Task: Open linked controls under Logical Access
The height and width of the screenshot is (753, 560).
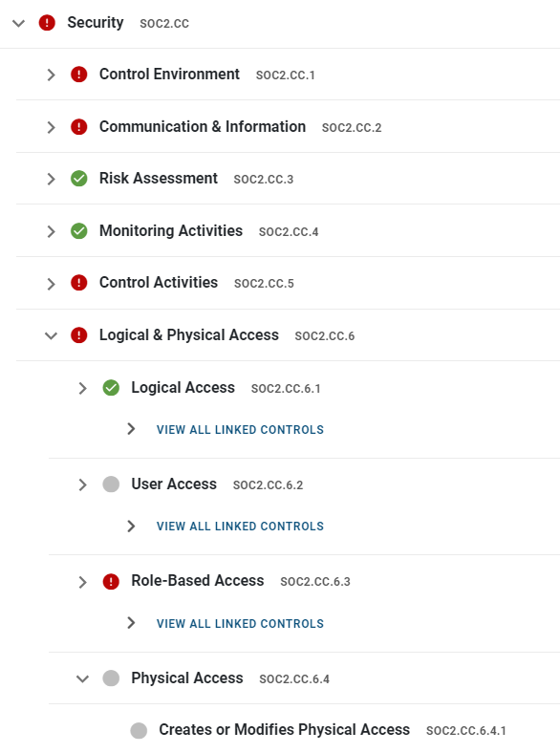Action: click(x=240, y=429)
